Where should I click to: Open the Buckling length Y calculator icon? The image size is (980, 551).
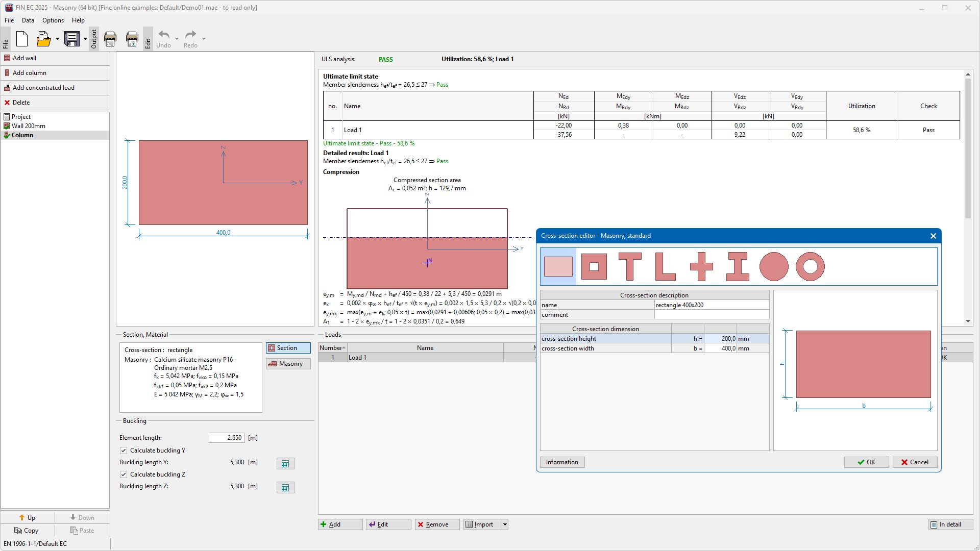285,464
